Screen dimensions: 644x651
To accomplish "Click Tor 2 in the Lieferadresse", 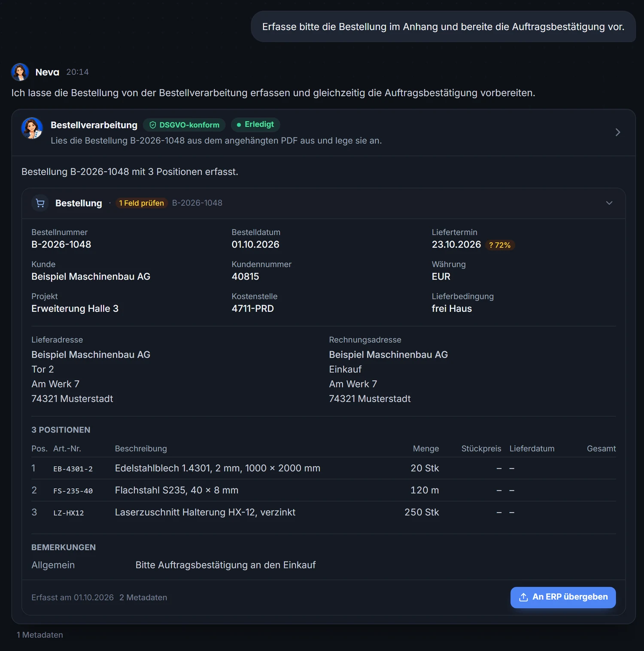I will coord(43,369).
